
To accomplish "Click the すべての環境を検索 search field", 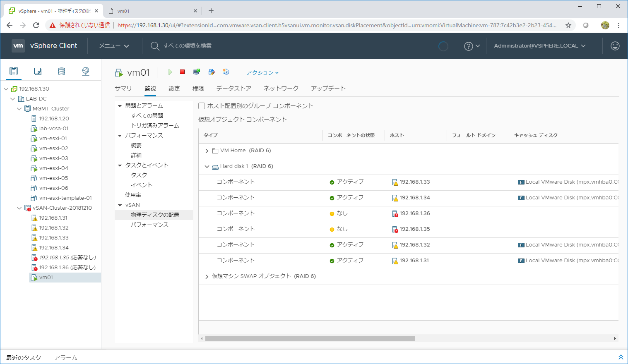I will tap(188, 46).
